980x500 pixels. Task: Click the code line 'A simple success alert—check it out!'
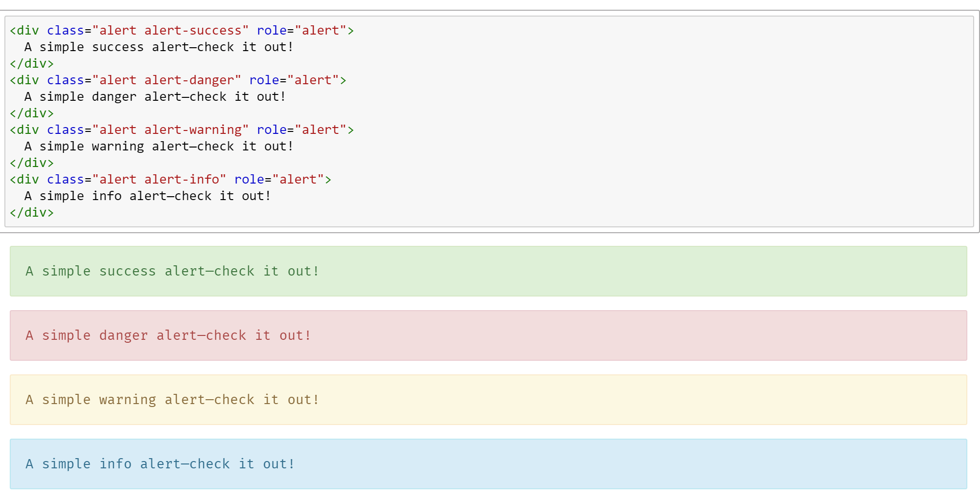(159, 47)
